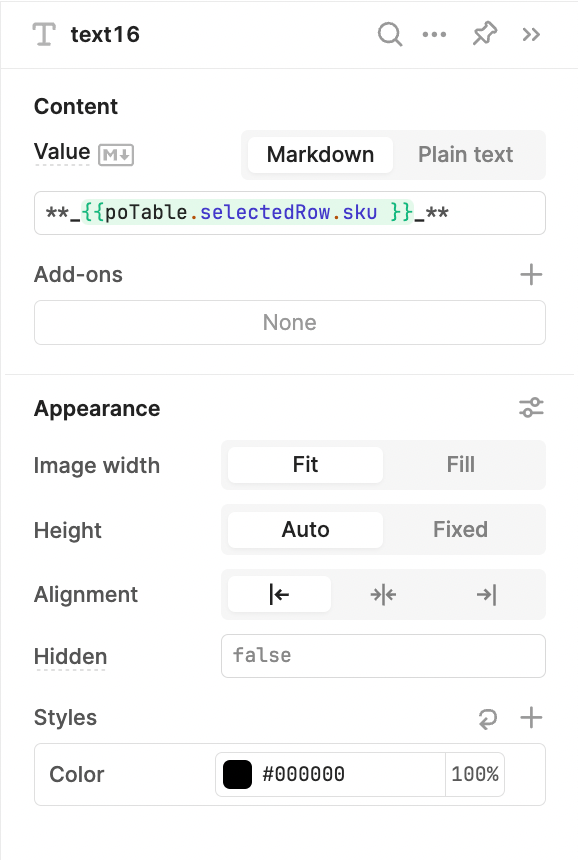Switch value mode to Plain text
Viewport: 578px width, 860px height.
[466, 155]
